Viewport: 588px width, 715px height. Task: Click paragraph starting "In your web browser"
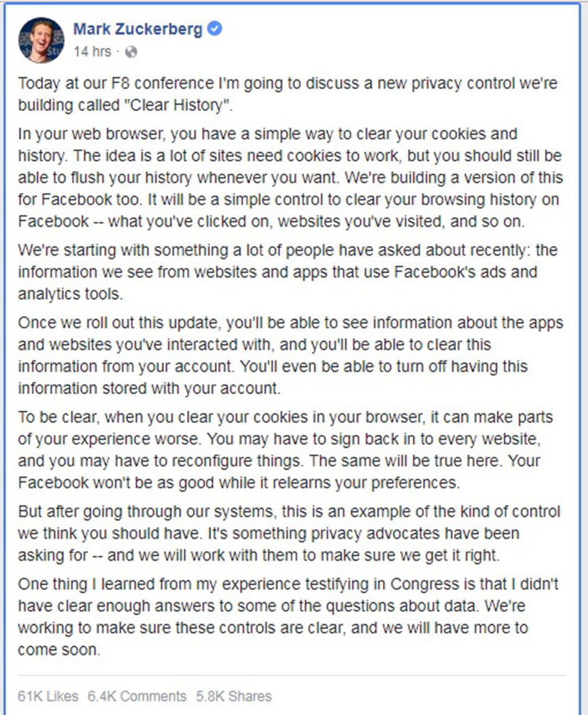[290, 178]
